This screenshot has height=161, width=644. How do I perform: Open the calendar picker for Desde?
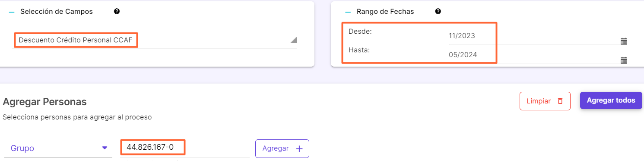[624, 42]
